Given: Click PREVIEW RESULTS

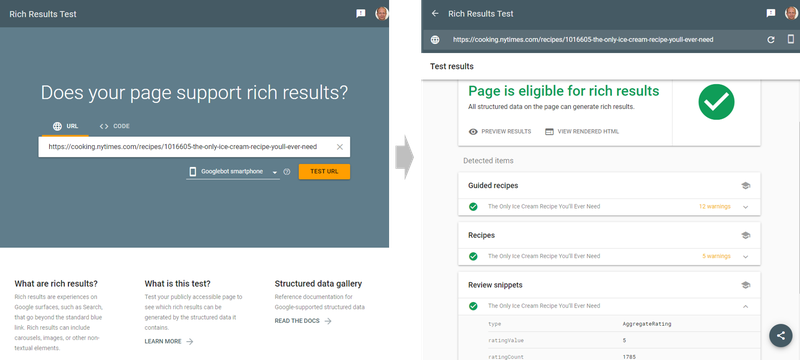Looking at the screenshot, I should (x=500, y=132).
